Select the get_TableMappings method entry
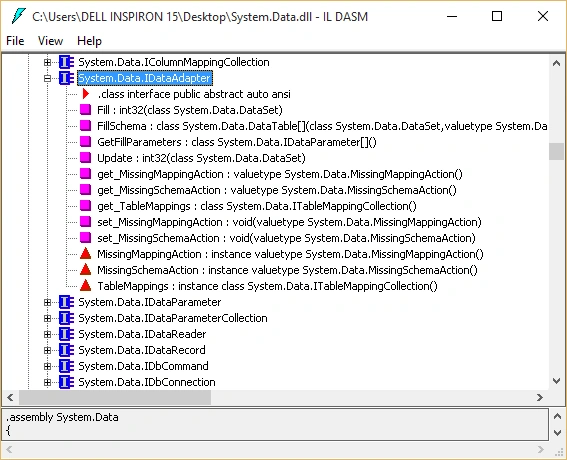567x460 pixels. [x=257, y=206]
